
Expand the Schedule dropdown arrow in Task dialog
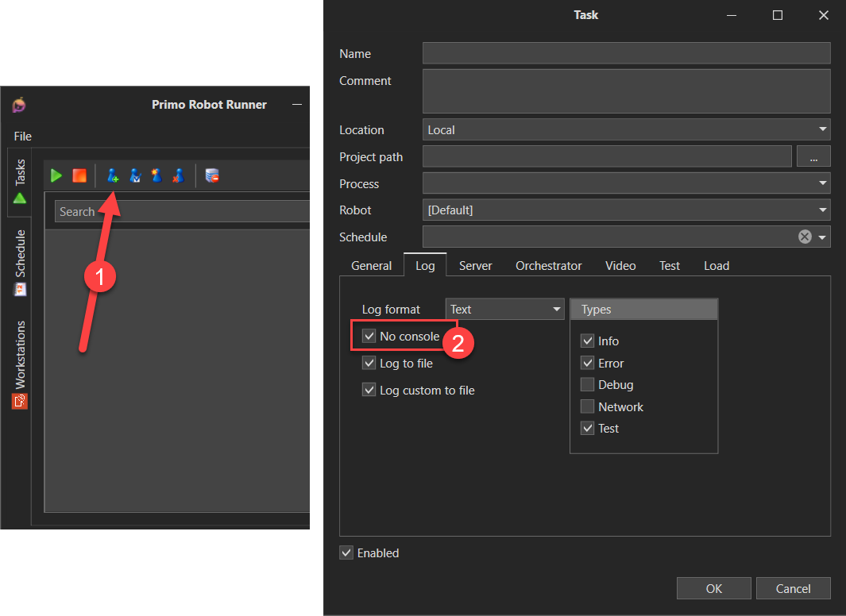pos(822,237)
